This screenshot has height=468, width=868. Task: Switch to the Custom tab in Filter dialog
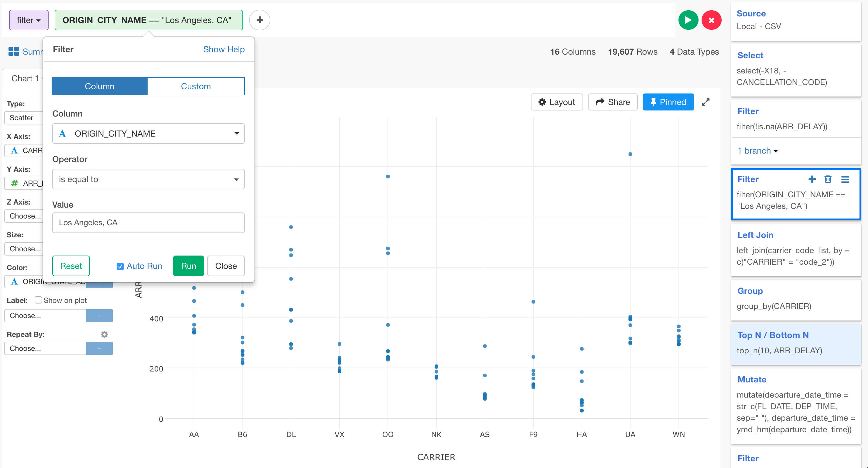coord(195,86)
